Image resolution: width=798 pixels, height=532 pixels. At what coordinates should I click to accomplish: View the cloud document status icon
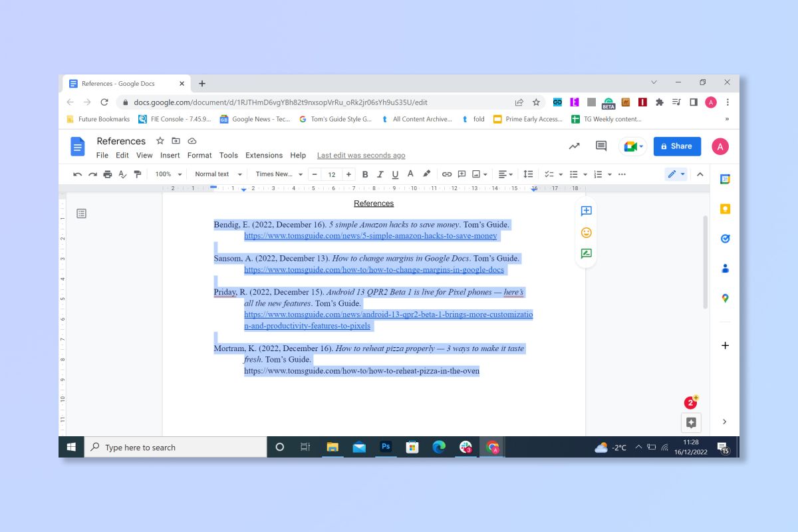point(192,141)
